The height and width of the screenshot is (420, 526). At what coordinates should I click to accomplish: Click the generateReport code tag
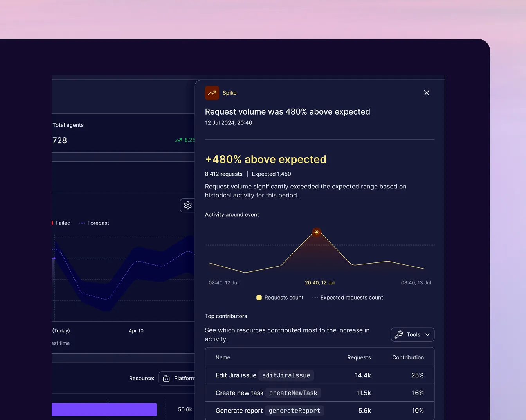294,411
